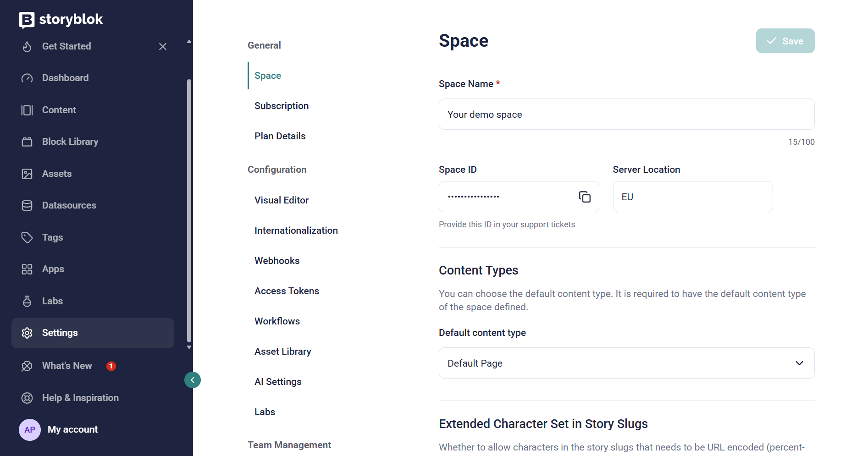This screenshot has width=868, height=456.
Task: Open the Webhooks settings section
Action: (277, 261)
